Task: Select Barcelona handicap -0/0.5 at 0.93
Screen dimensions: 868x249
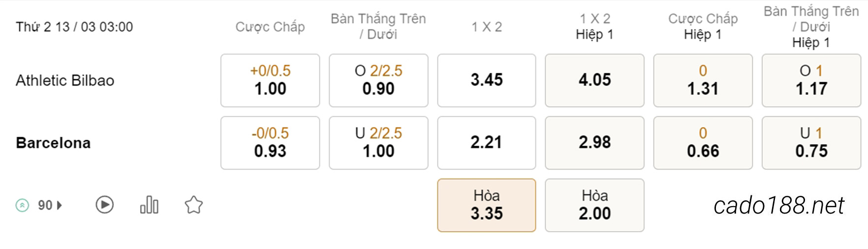Action: point(270,143)
